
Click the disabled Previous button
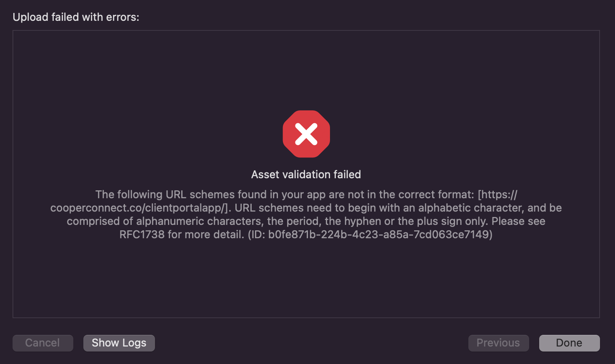(x=498, y=343)
